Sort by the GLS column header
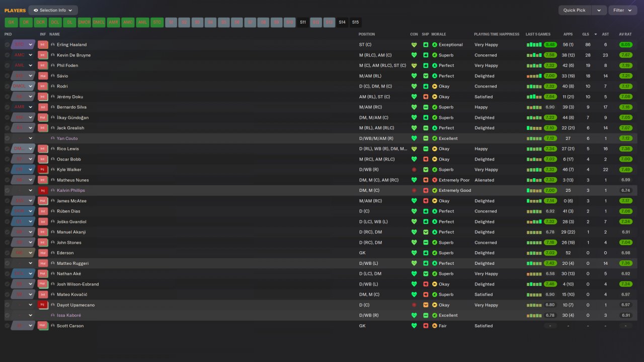This screenshot has width=644, height=362. [585, 34]
